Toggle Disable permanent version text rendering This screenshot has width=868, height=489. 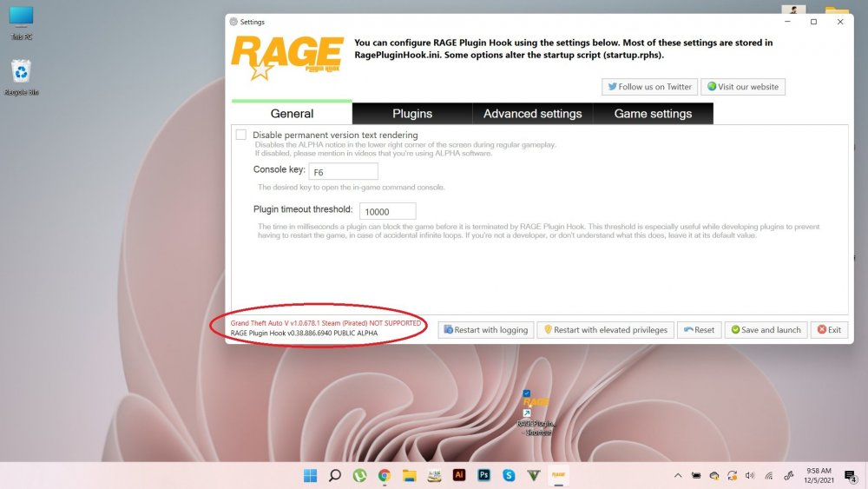click(240, 135)
